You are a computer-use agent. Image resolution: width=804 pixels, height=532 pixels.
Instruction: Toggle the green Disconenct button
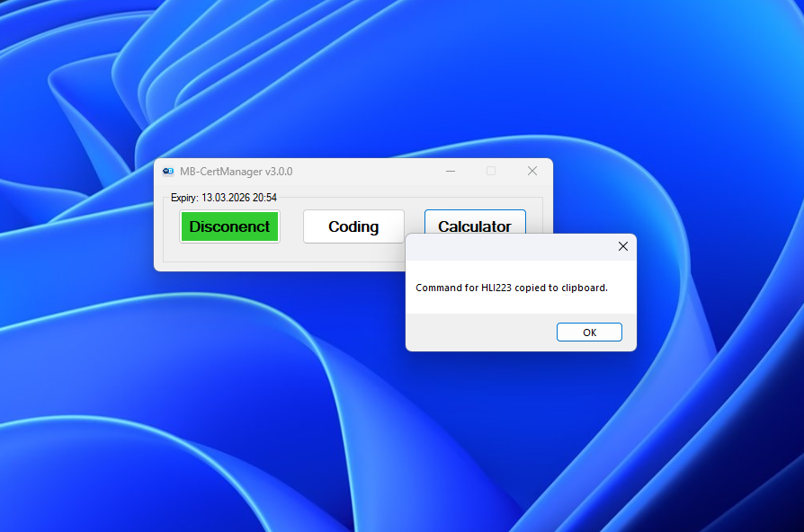[229, 226]
